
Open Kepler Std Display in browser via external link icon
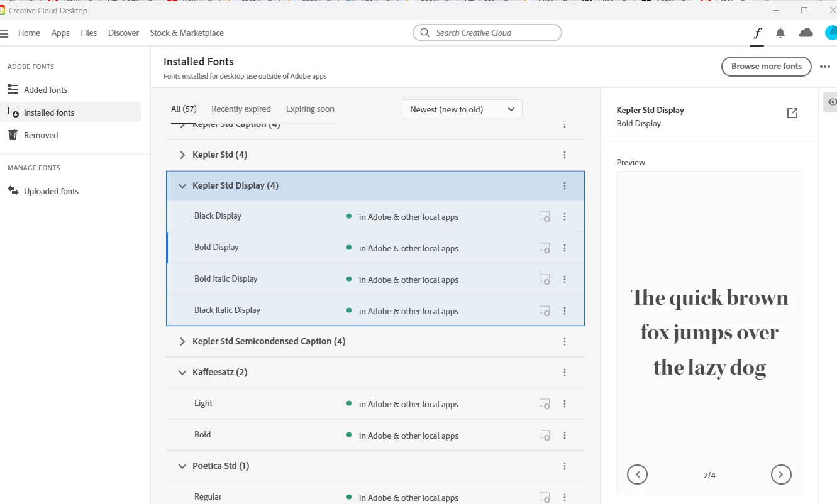[x=792, y=113]
